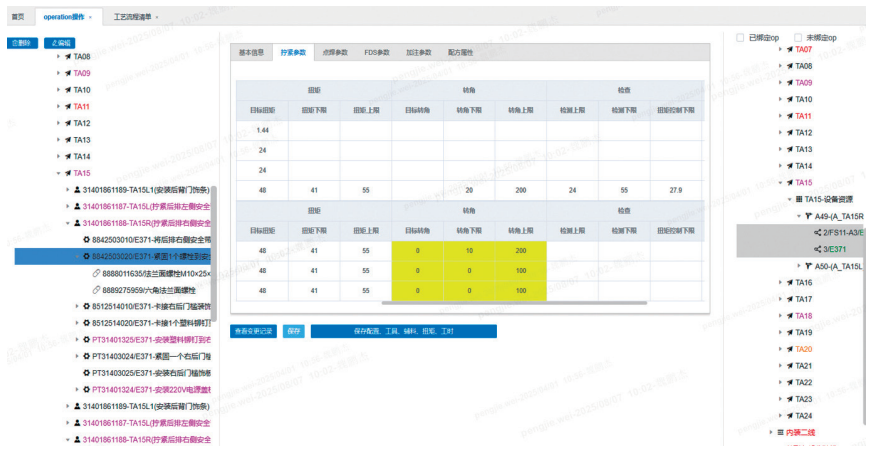Enable the 已绑定op checkbox
The image size is (876, 460).
(x=740, y=38)
